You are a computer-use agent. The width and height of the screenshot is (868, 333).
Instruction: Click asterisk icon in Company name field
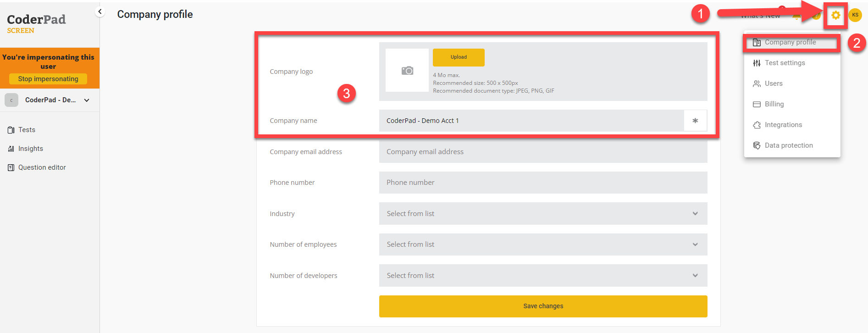[695, 121]
